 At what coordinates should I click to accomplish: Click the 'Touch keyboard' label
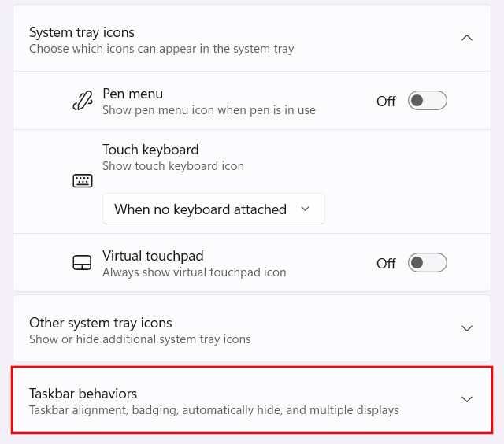pos(150,150)
